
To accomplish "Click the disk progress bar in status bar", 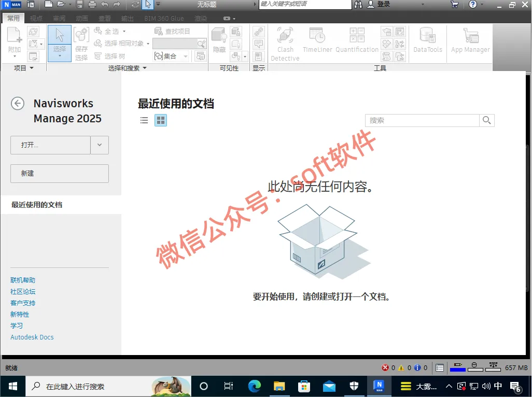I will (475, 367).
